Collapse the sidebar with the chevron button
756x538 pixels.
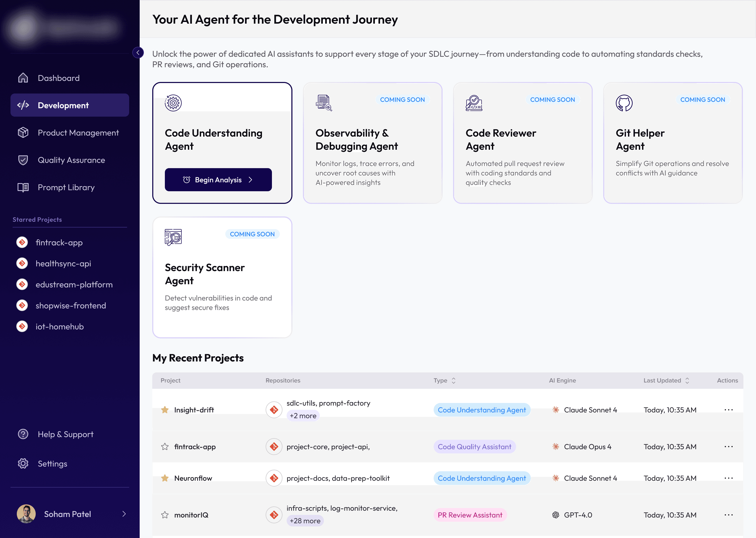[x=138, y=53]
